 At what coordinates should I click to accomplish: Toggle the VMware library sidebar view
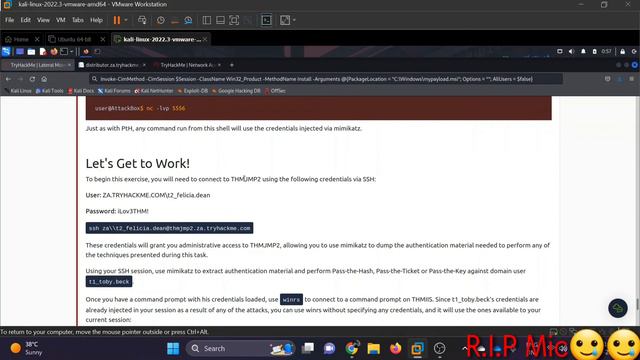coord(207,20)
